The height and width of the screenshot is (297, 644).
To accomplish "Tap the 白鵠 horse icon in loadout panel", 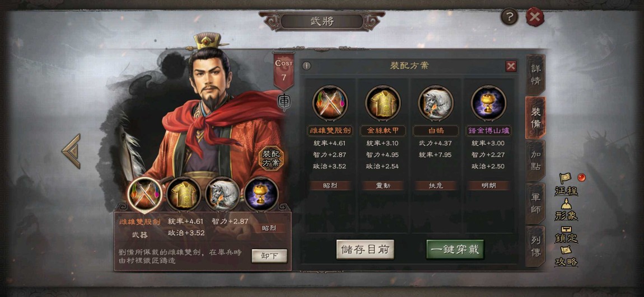I will coord(435,103).
